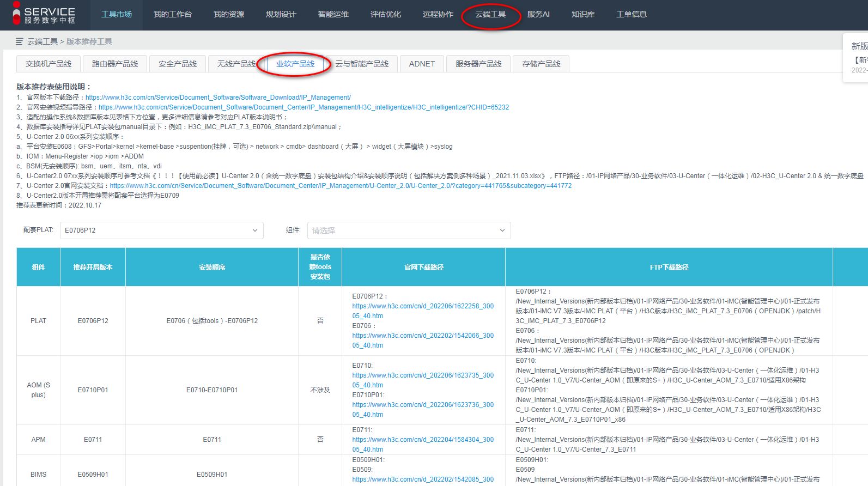Click recommended version E0706P12 in PLAT row
The height and width of the screenshot is (486, 868).
(93, 321)
